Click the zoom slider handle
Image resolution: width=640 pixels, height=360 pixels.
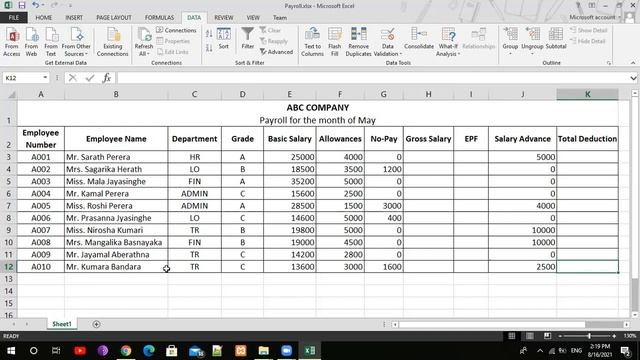[589, 336]
